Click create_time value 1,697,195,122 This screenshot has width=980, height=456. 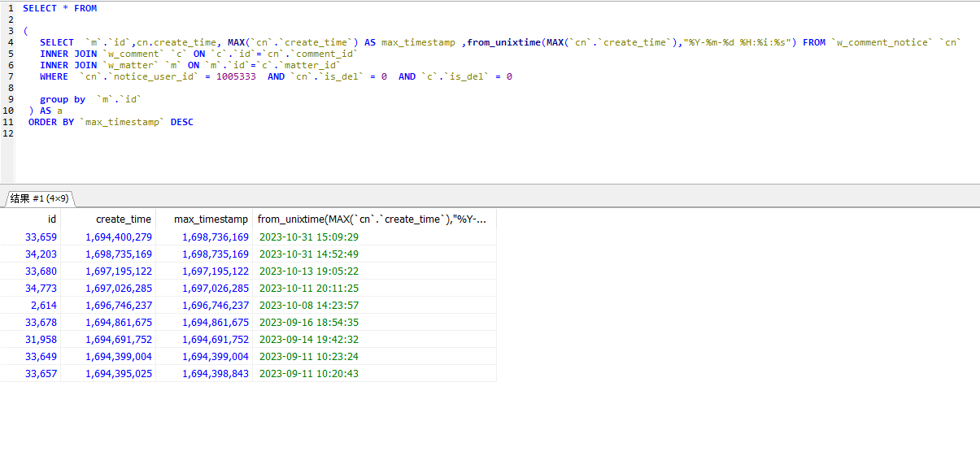(119, 271)
